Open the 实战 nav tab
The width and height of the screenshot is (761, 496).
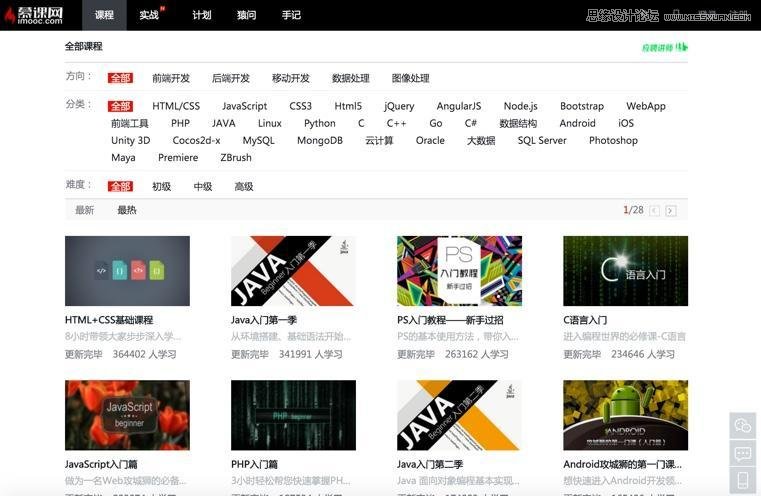tap(149, 15)
